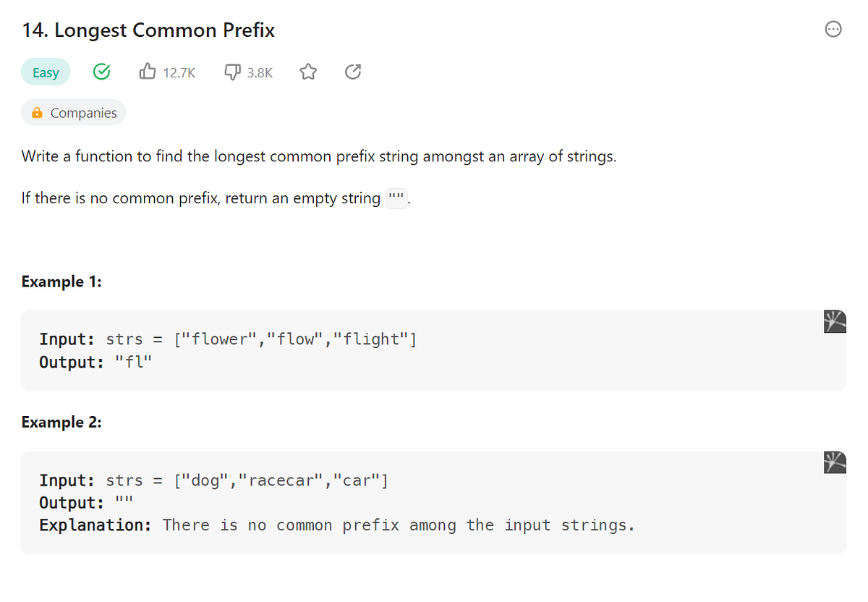868x602 pixels.
Task: Select the Companies tag
Action: (x=73, y=112)
